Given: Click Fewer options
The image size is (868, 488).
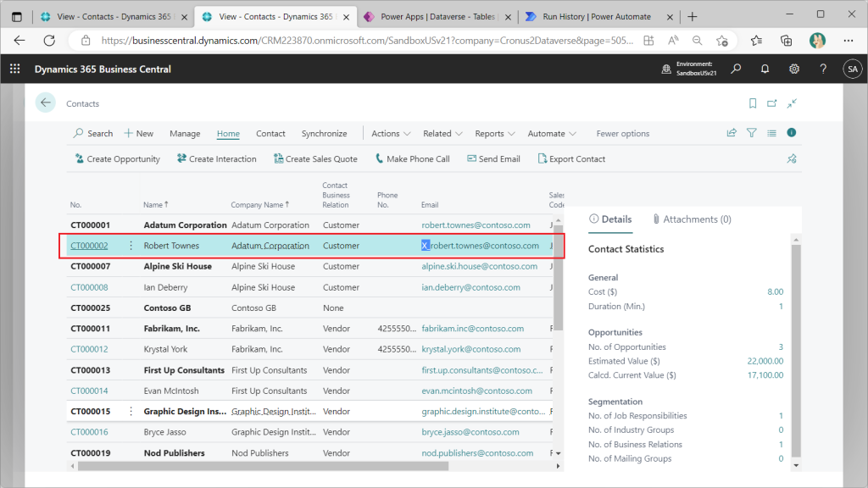Looking at the screenshot, I should (x=623, y=133).
